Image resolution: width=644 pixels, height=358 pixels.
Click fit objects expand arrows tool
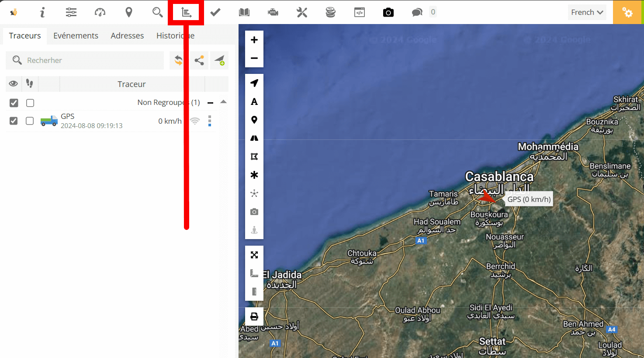pyautogui.click(x=254, y=255)
